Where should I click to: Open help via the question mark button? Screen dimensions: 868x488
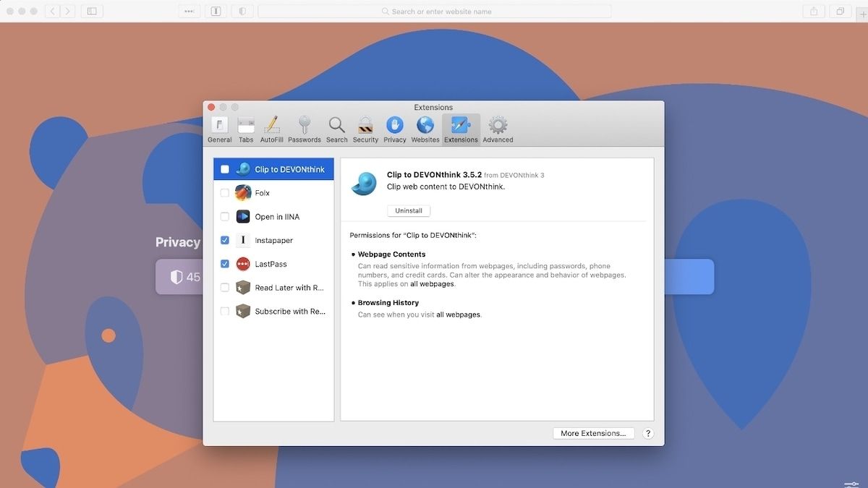click(647, 433)
